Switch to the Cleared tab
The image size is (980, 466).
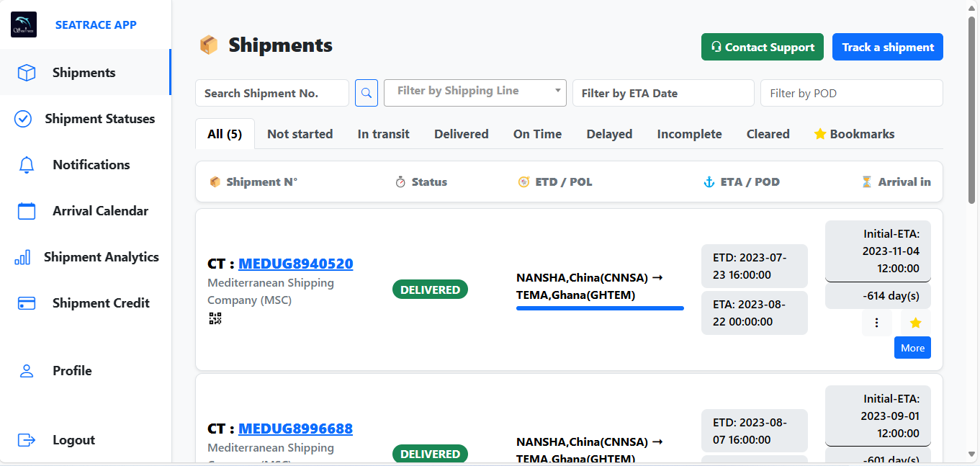(x=768, y=134)
